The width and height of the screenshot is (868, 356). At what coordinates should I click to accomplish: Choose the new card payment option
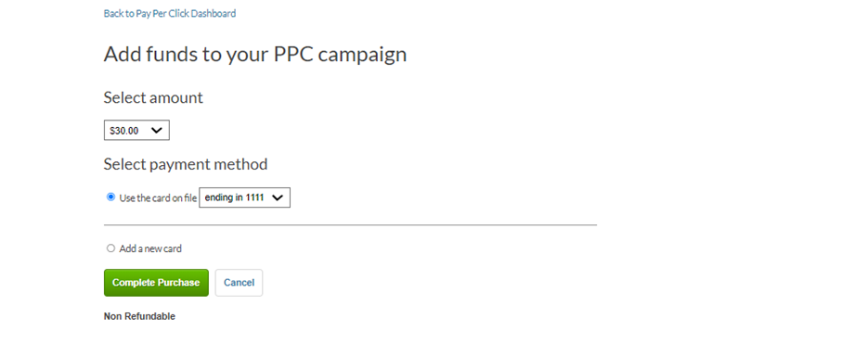click(110, 248)
